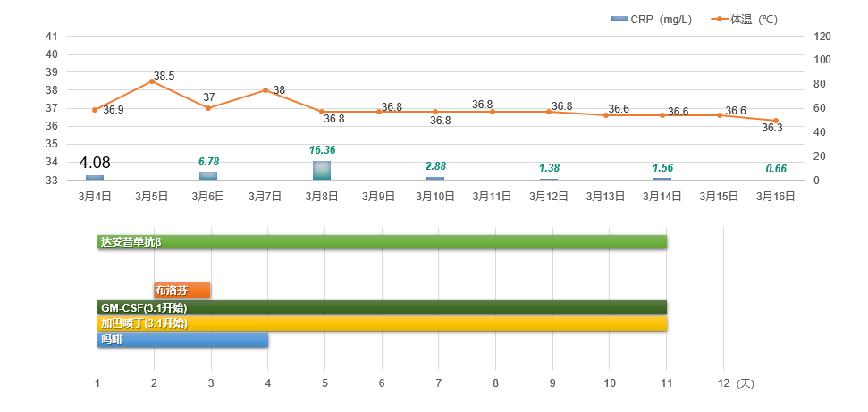Select the 1.56 CRP value label
Screen dimensions: 868x412
coord(662,168)
